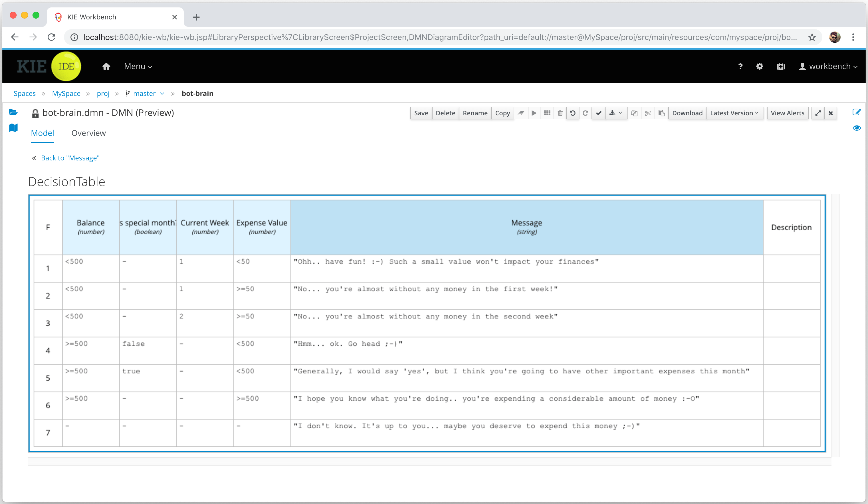This screenshot has height=504, width=868.
Task: Click the hit policy F cell
Action: tap(48, 227)
